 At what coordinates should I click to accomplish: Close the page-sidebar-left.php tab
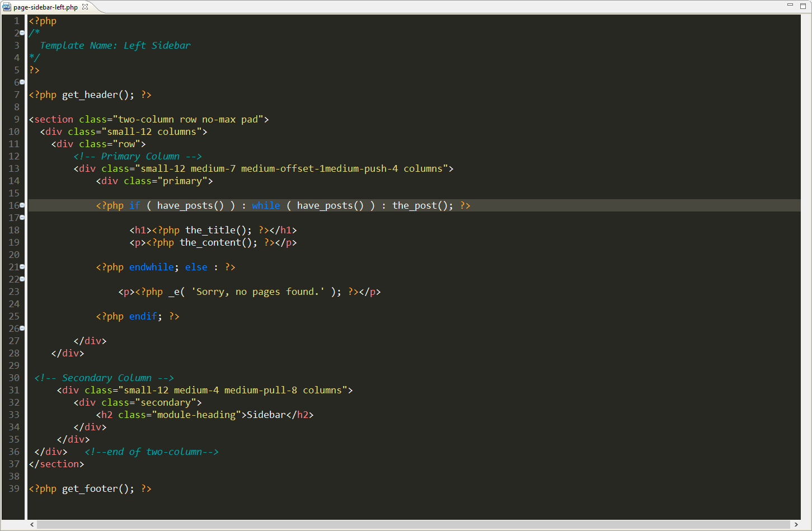[x=85, y=7]
